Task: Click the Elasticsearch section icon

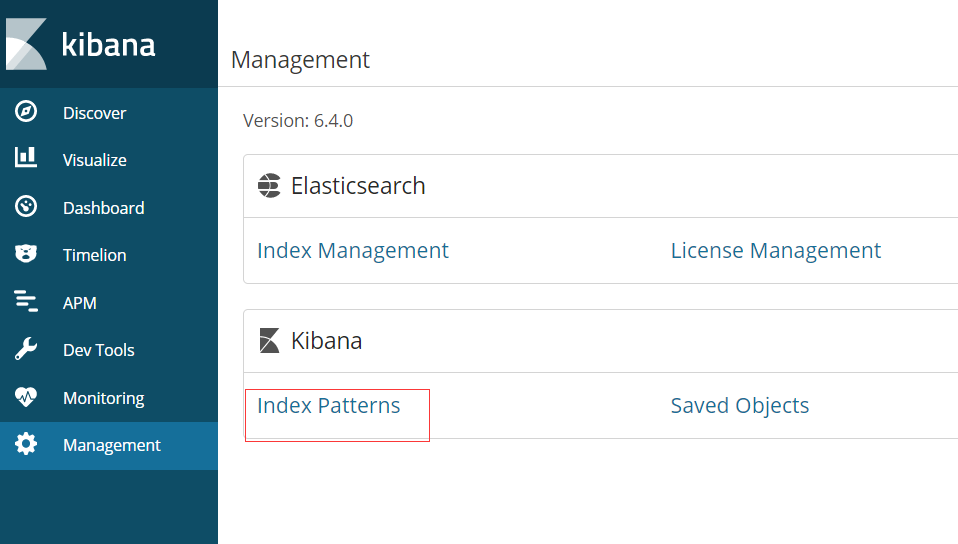Action: pyautogui.click(x=269, y=186)
